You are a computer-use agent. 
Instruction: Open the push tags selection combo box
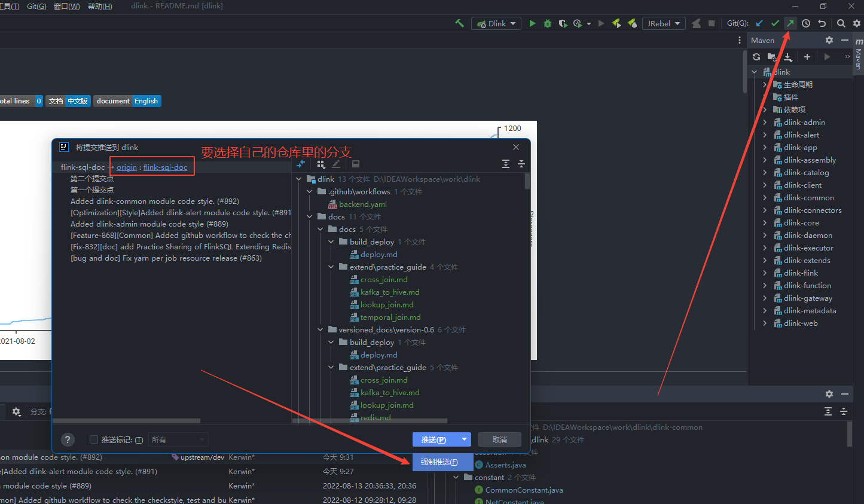[x=178, y=439]
